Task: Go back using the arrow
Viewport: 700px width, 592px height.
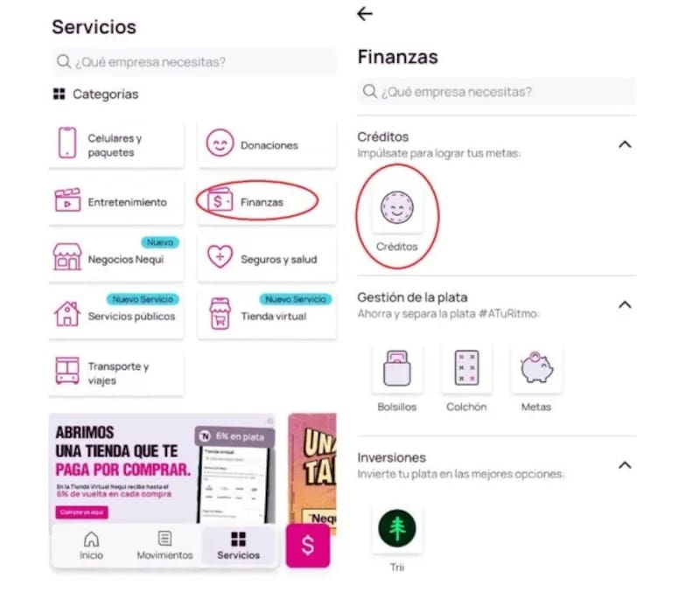Action: 365,14
